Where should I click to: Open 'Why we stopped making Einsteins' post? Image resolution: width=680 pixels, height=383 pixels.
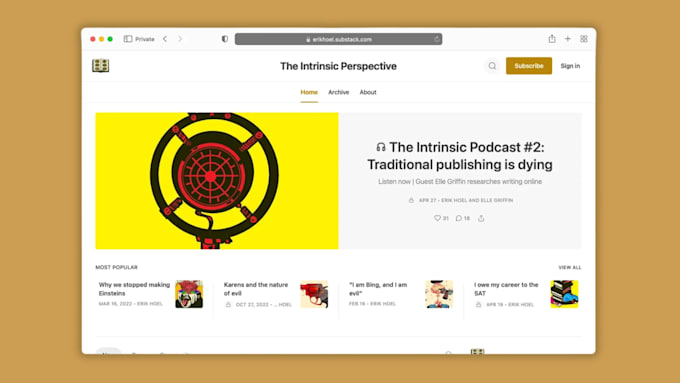[134, 289]
